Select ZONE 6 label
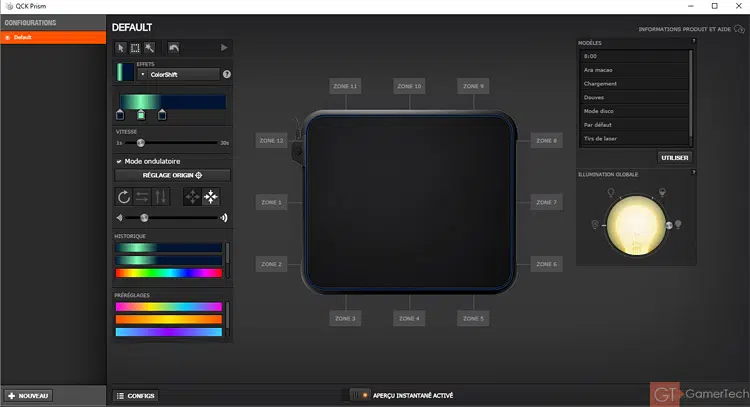The width and height of the screenshot is (750, 407). pos(546,264)
